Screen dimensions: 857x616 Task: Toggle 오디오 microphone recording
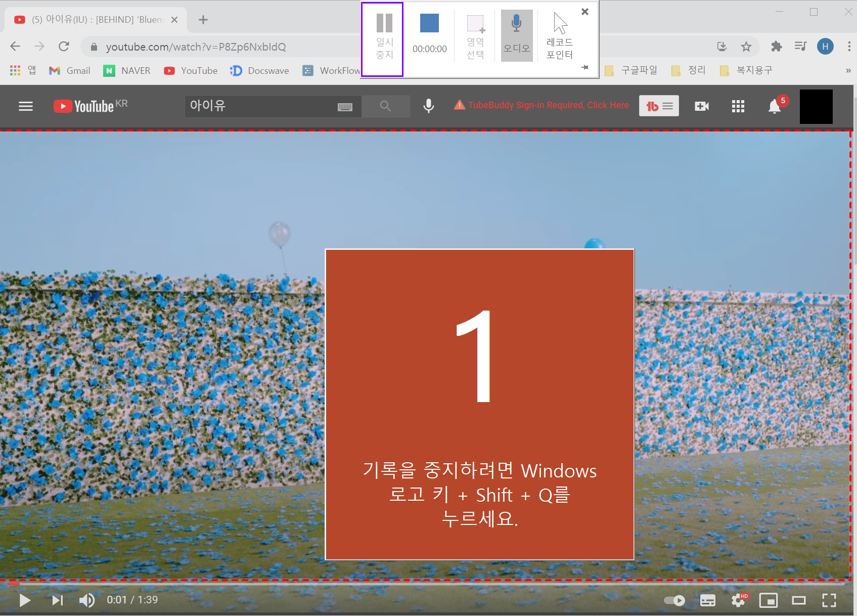[x=517, y=35]
